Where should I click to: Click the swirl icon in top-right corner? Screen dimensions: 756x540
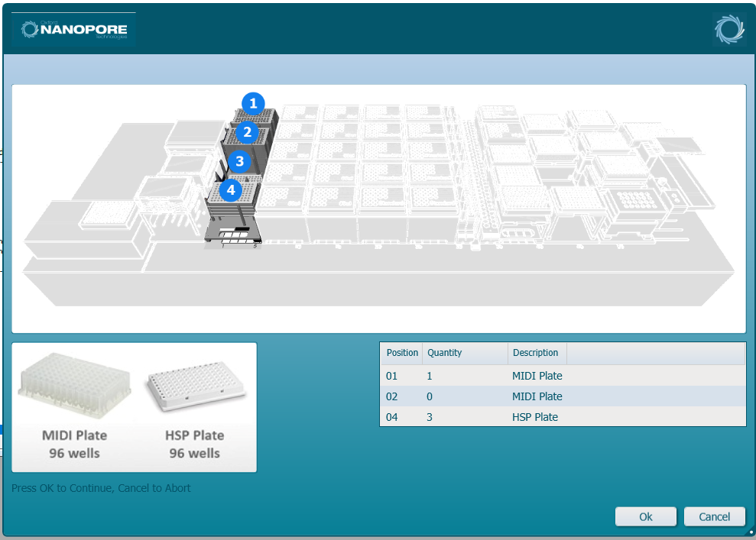[728, 29]
